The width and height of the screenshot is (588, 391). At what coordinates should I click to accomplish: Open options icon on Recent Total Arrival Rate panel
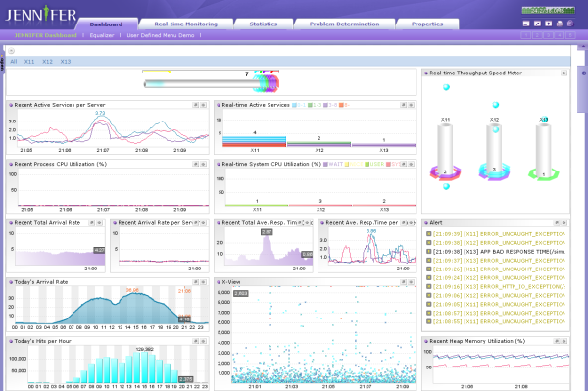coord(99,223)
